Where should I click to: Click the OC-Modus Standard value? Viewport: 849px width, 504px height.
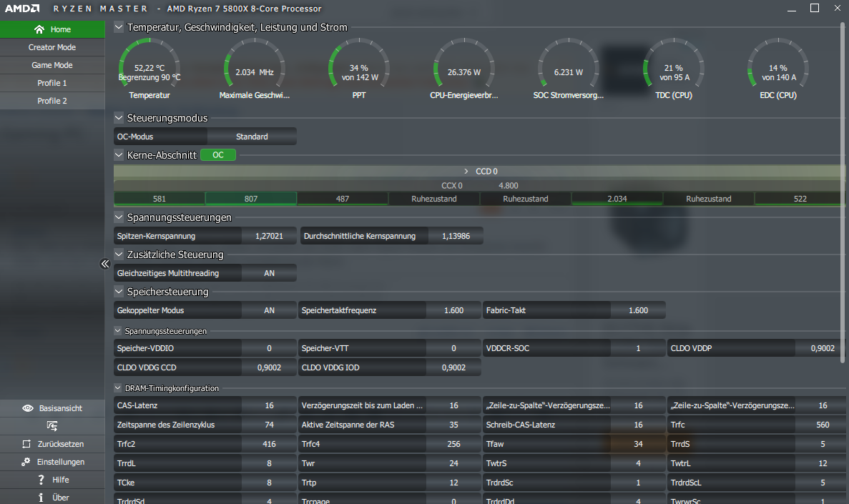(x=252, y=137)
